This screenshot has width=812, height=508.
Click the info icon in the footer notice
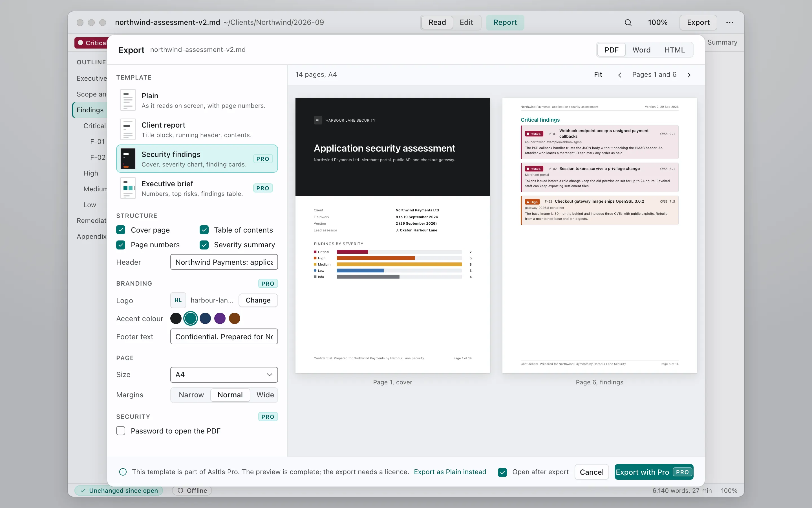coord(123,472)
